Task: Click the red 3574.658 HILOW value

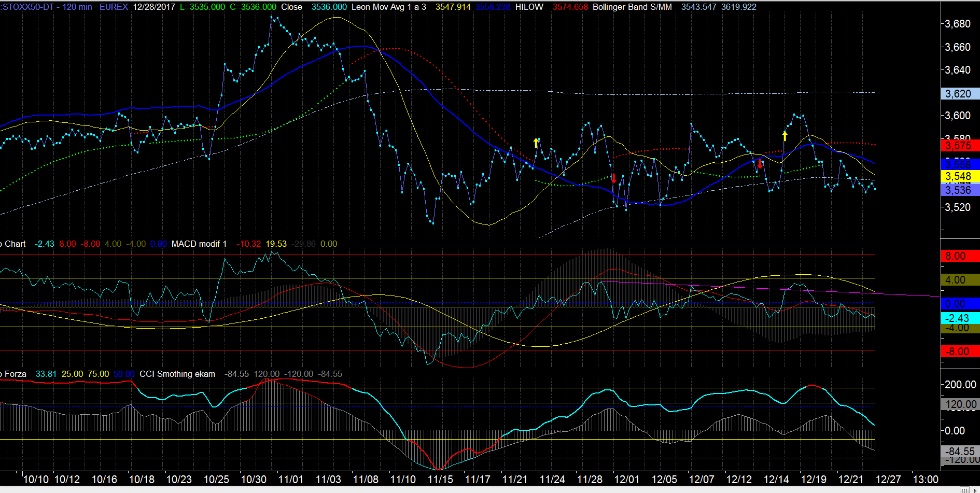Action: [x=570, y=7]
